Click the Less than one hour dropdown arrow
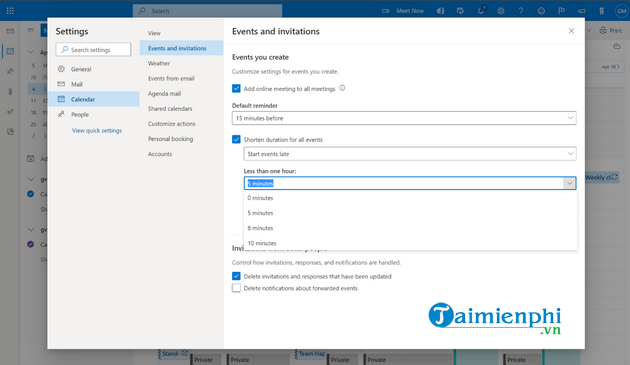 pyautogui.click(x=569, y=183)
